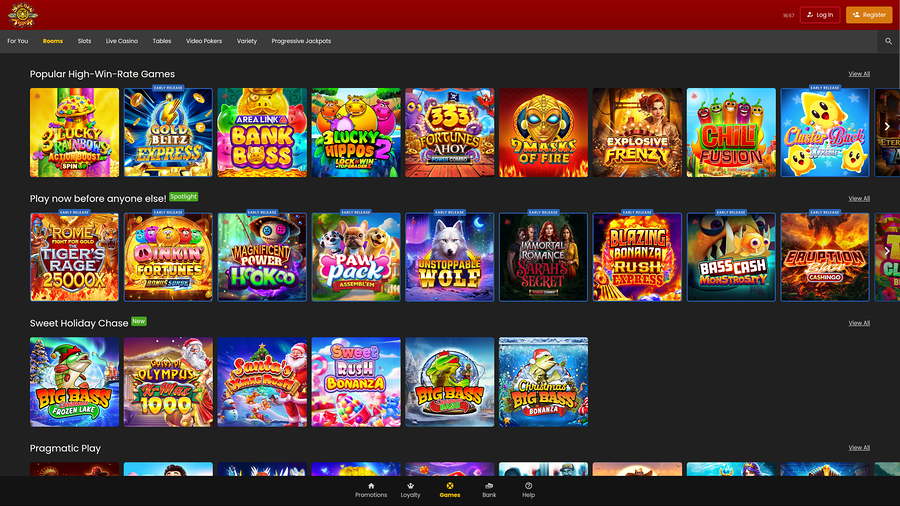View all Popular High-Win-Rate Games
Image resolution: width=900 pixels, height=506 pixels.
[859, 74]
